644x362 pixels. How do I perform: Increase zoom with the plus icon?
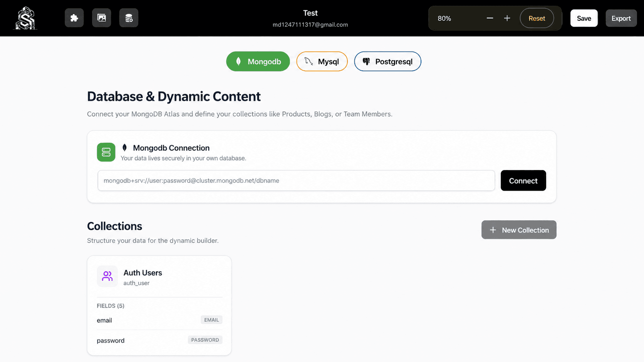(507, 18)
